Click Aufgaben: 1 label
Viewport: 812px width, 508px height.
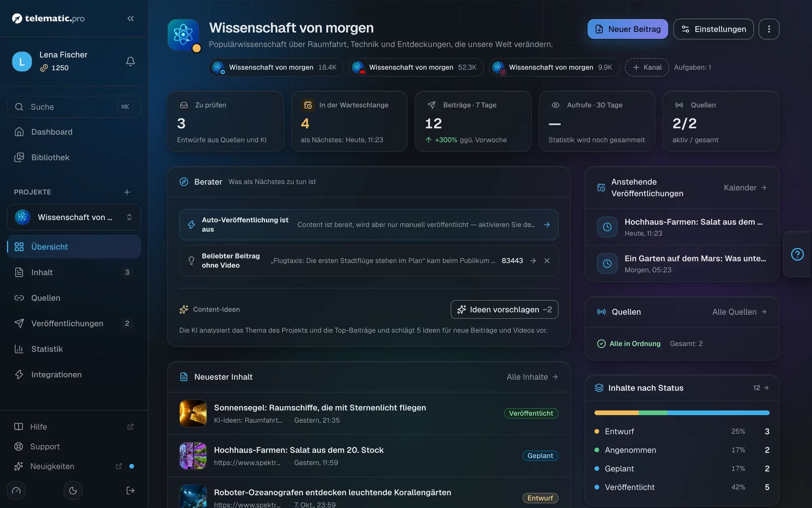(x=692, y=67)
